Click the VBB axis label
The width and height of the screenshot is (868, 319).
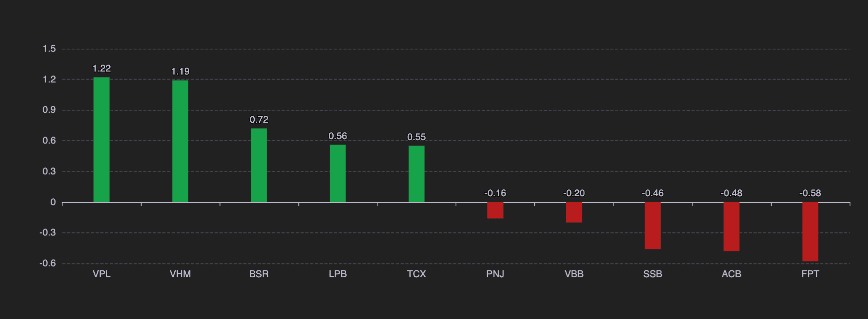point(574,274)
